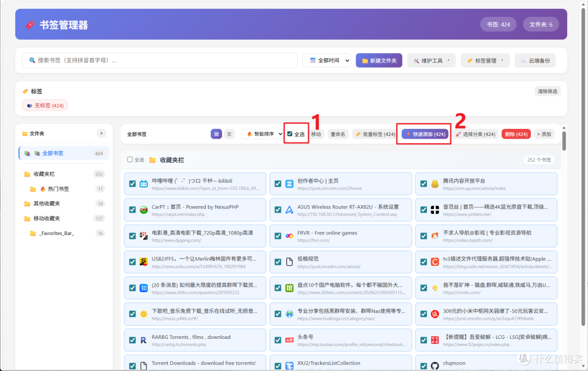This screenshot has width=588, height=371.
Task: Click the 创作者中心 bookmark favicon
Action: [x=289, y=184]
